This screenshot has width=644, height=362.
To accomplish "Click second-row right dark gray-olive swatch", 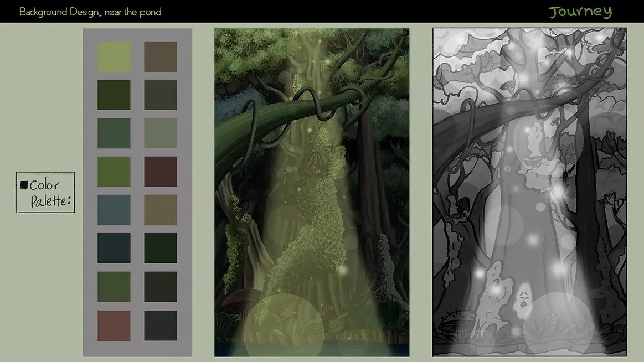I will click(x=161, y=95).
